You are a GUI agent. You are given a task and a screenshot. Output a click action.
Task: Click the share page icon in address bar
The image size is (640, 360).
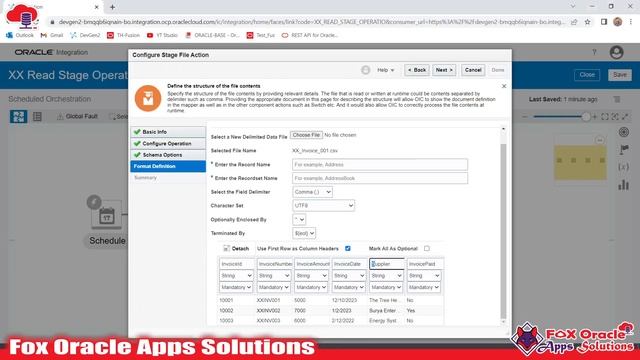tap(574, 22)
